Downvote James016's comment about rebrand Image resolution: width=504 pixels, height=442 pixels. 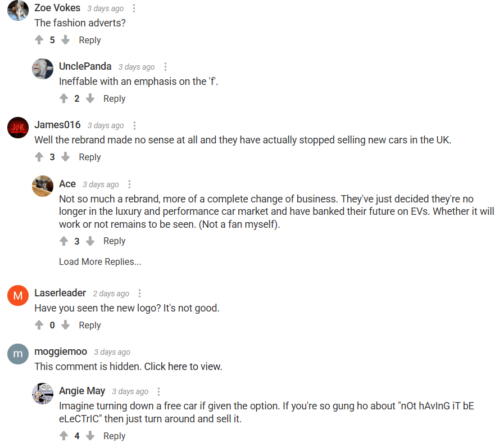click(65, 157)
